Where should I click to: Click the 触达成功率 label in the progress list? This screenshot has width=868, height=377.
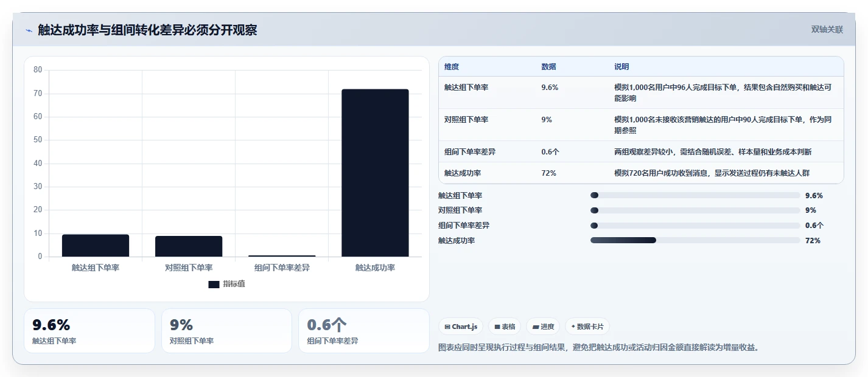coord(457,241)
